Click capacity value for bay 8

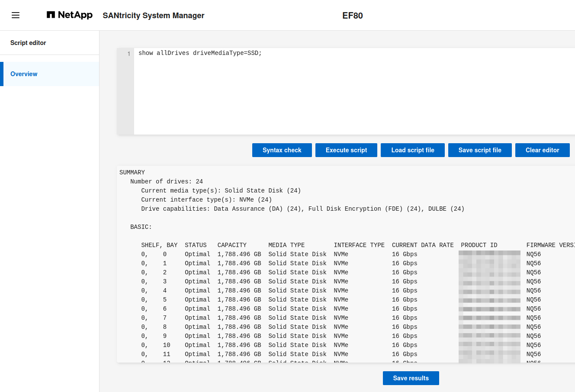tap(239, 327)
